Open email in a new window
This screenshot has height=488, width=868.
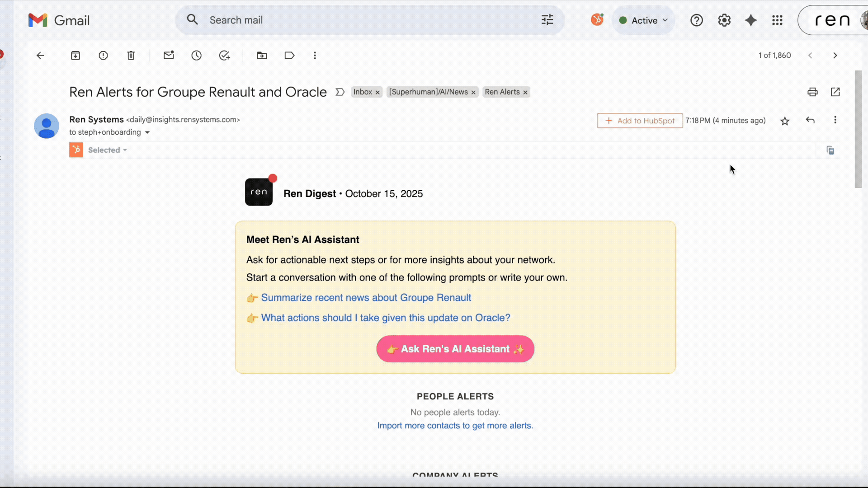(x=835, y=92)
